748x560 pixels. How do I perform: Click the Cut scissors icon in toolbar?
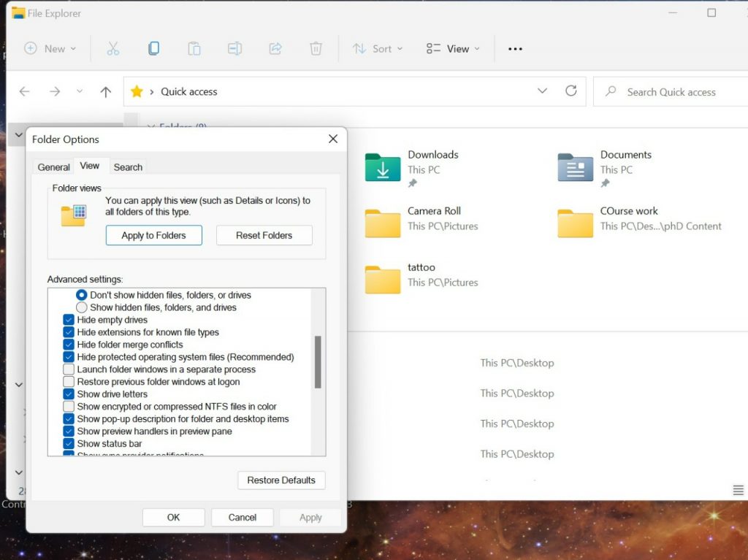click(112, 49)
